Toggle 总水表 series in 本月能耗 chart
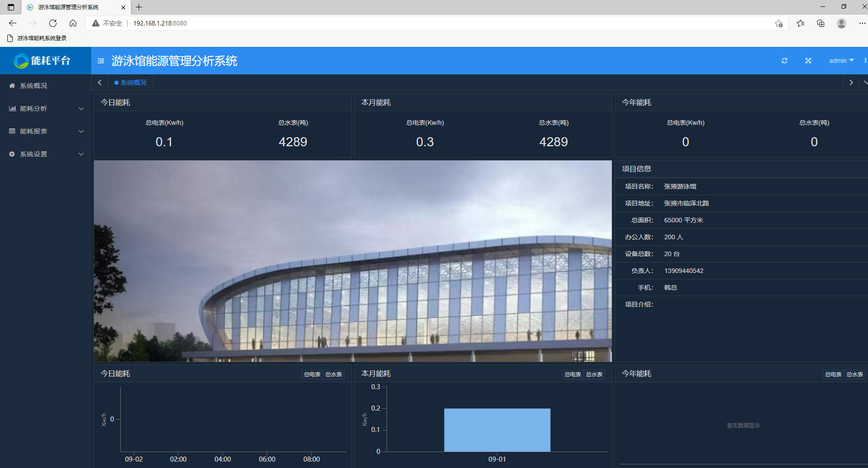 point(594,374)
